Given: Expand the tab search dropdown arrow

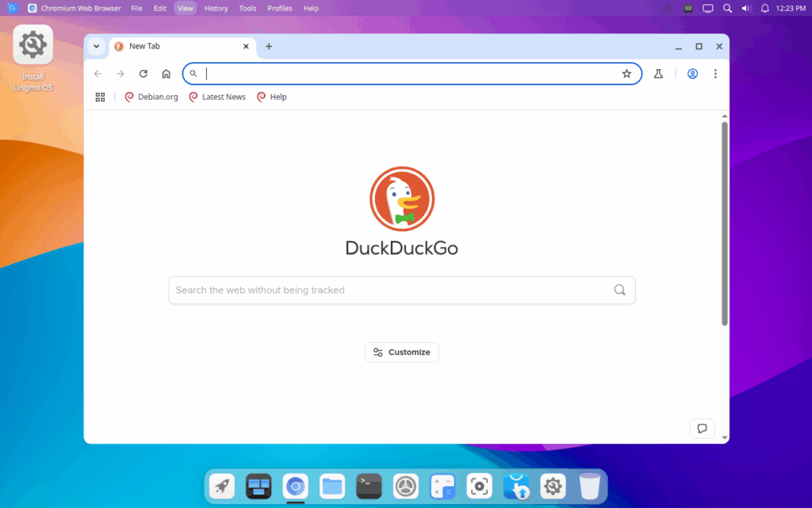Looking at the screenshot, I should click(x=97, y=46).
